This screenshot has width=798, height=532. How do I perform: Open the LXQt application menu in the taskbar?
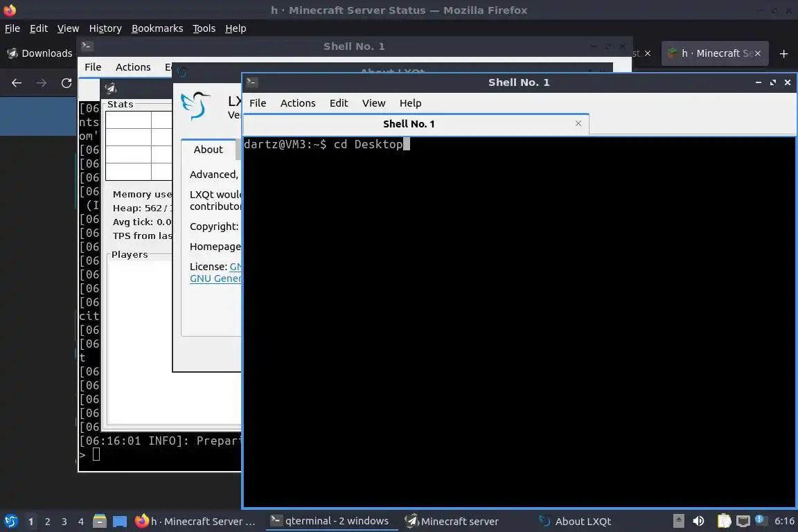pyautogui.click(x=10, y=521)
